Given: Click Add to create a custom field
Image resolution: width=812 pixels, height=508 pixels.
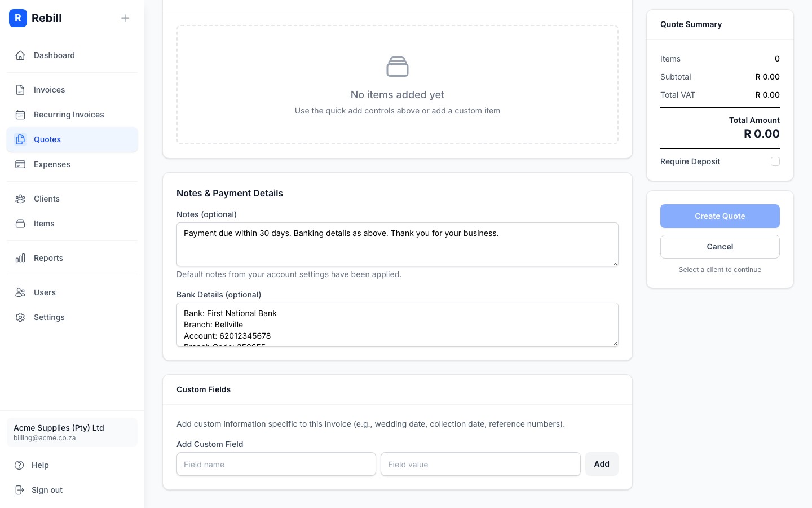Looking at the screenshot, I should [602, 464].
